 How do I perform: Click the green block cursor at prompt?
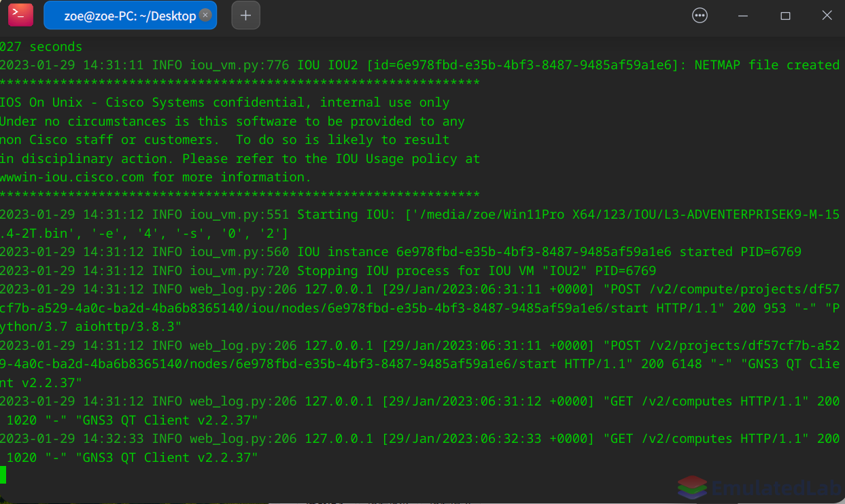click(3, 475)
